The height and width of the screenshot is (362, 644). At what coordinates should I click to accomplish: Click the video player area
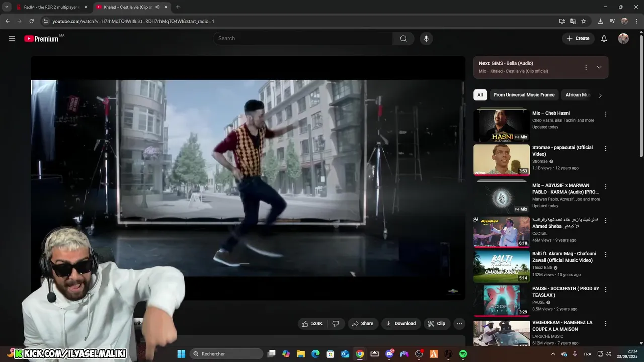click(x=248, y=178)
